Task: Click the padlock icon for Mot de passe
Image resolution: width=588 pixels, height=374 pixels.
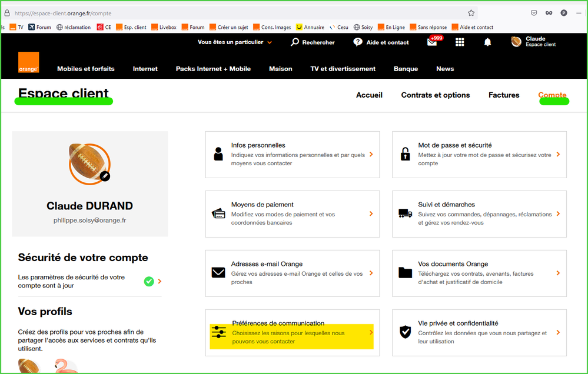Action: 406,154
